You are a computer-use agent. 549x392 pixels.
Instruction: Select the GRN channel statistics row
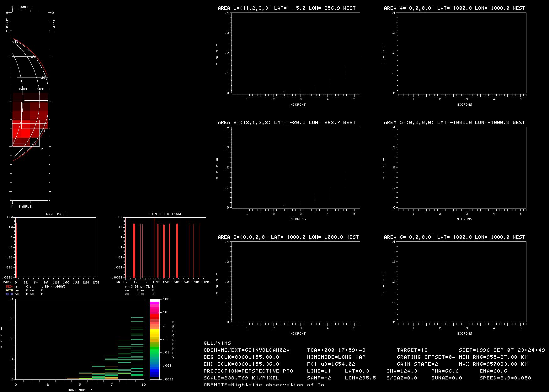[25, 290]
